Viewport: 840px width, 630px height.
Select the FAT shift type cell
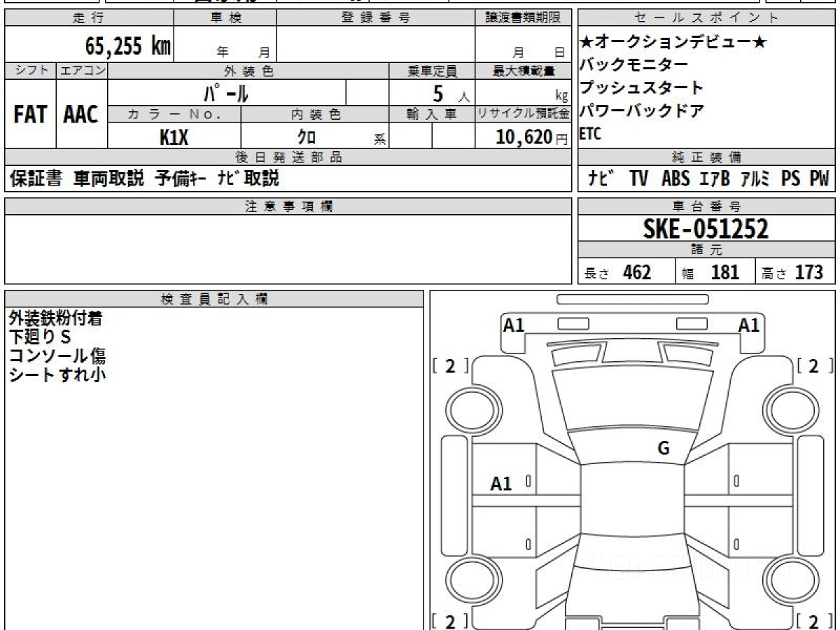(30, 115)
